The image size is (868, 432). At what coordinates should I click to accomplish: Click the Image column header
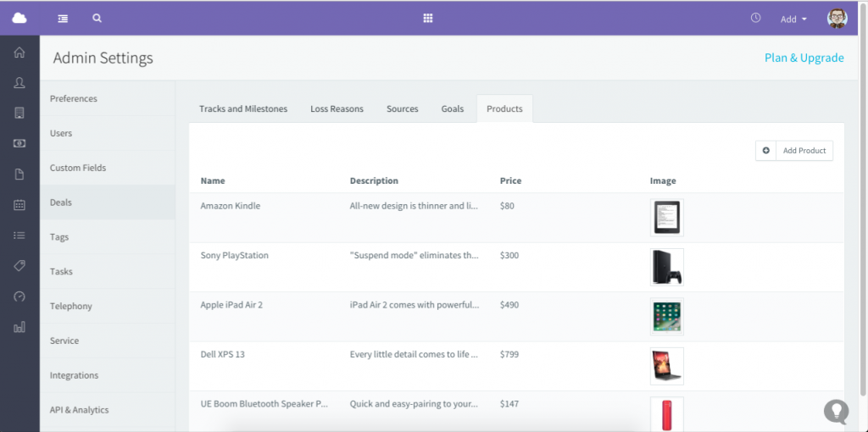click(663, 181)
